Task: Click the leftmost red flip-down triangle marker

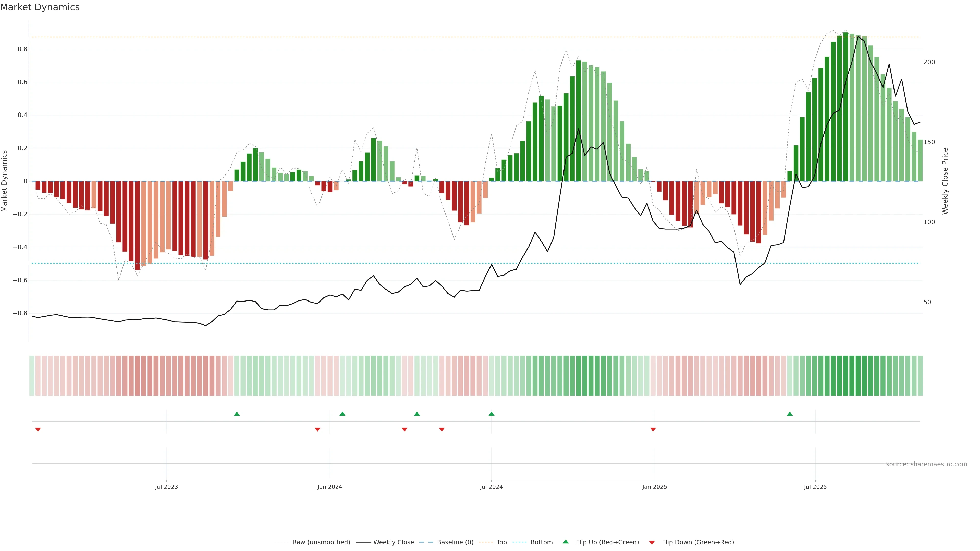Action: point(38,429)
